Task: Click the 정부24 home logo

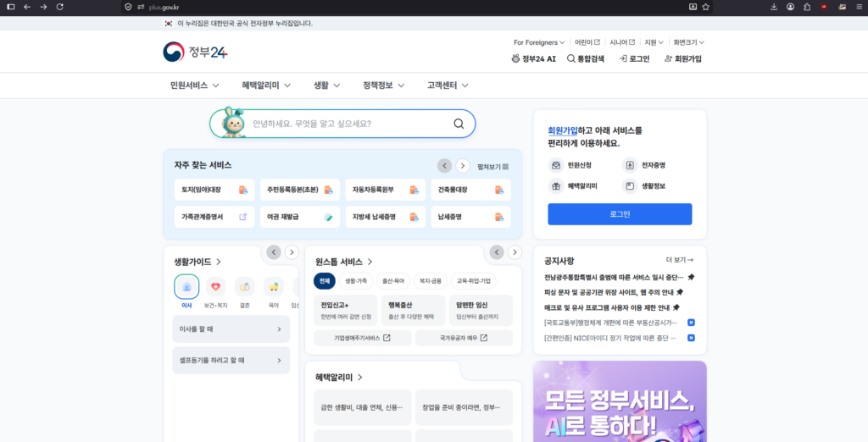Action: 196,52
